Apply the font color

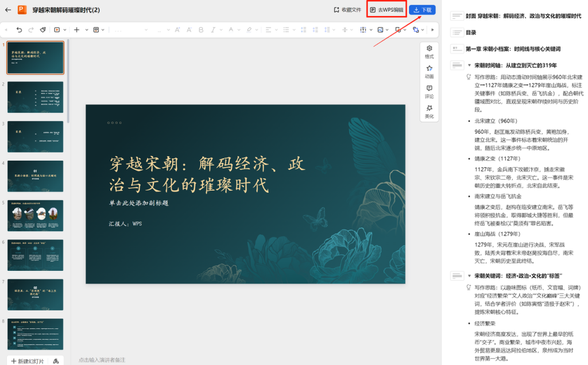pyautogui.click(x=231, y=30)
